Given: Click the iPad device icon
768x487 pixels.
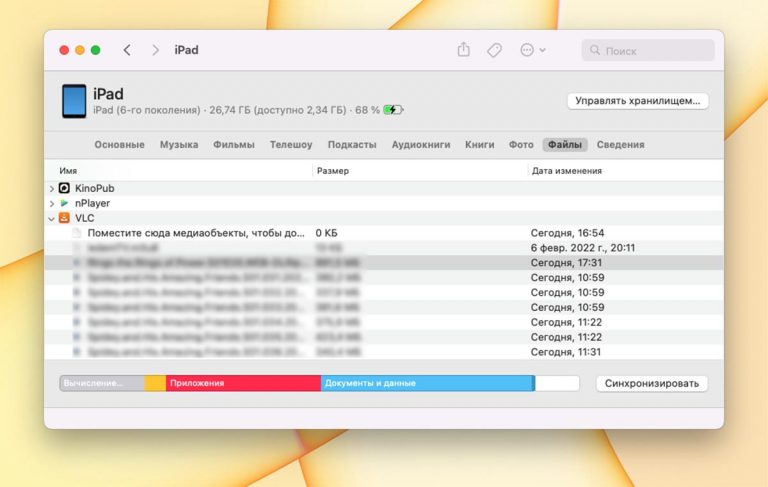Looking at the screenshot, I should 74,101.
